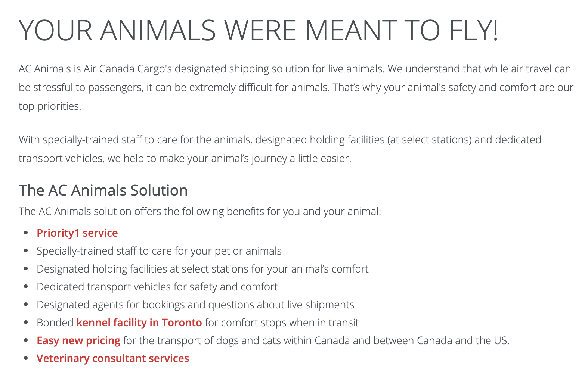
Task: Click the 'Dedicated transport vehicles' bullet text
Action: coord(157,287)
